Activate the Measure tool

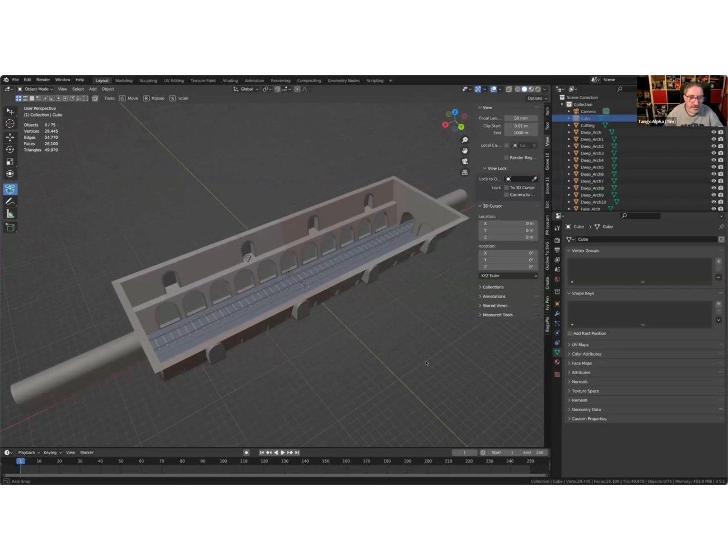[10, 212]
